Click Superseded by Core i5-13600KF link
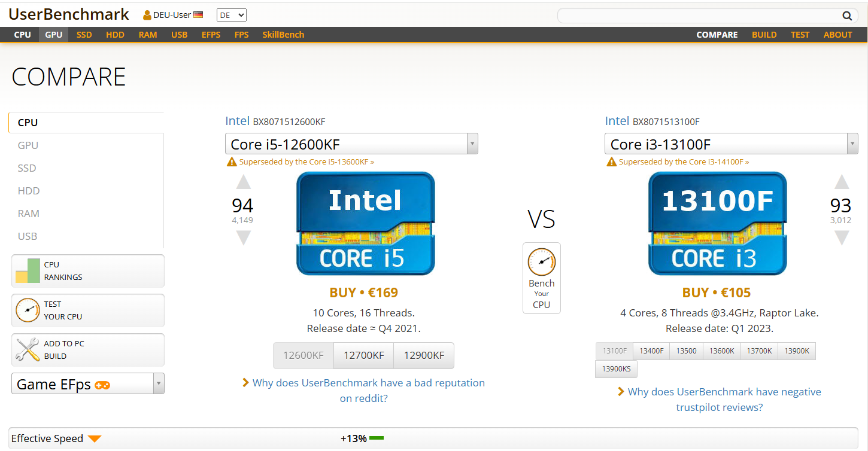The height and width of the screenshot is (451, 868). pos(306,162)
